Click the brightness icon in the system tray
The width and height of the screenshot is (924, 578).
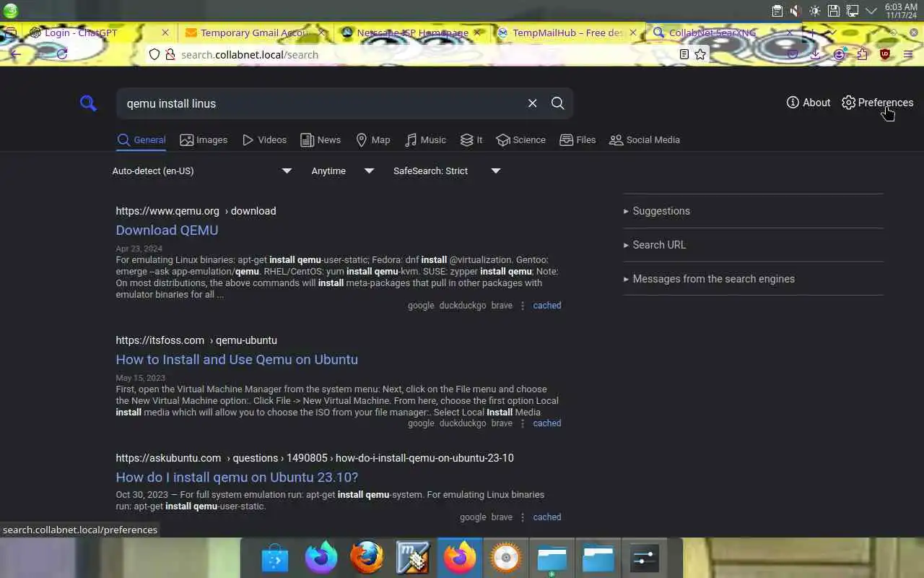click(x=814, y=11)
